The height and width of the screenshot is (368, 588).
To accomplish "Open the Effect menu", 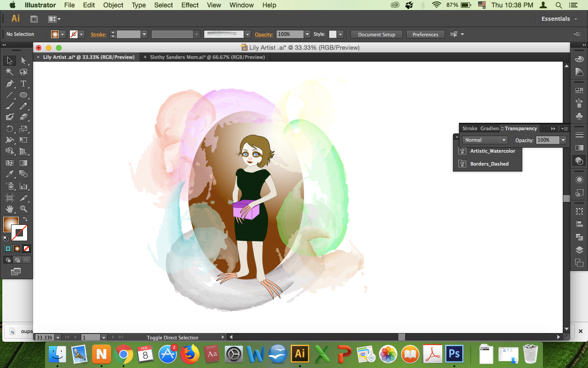I will point(190,5).
